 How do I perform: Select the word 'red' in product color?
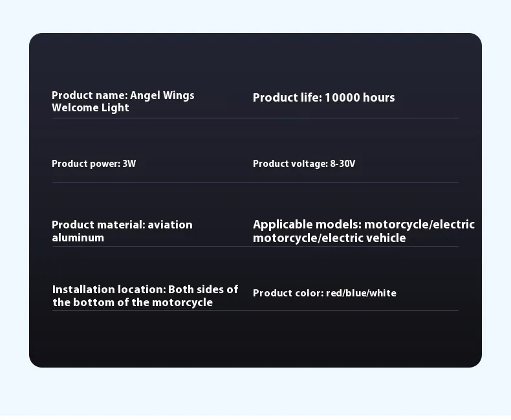pyautogui.click(x=334, y=293)
